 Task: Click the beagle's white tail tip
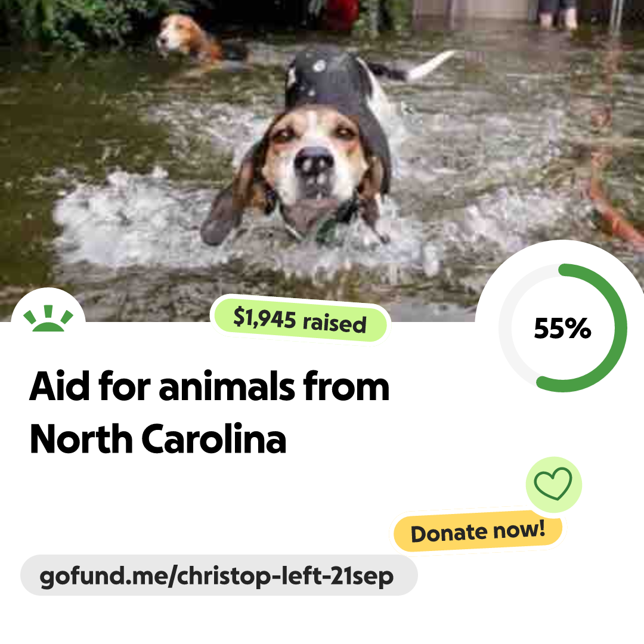(x=431, y=64)
